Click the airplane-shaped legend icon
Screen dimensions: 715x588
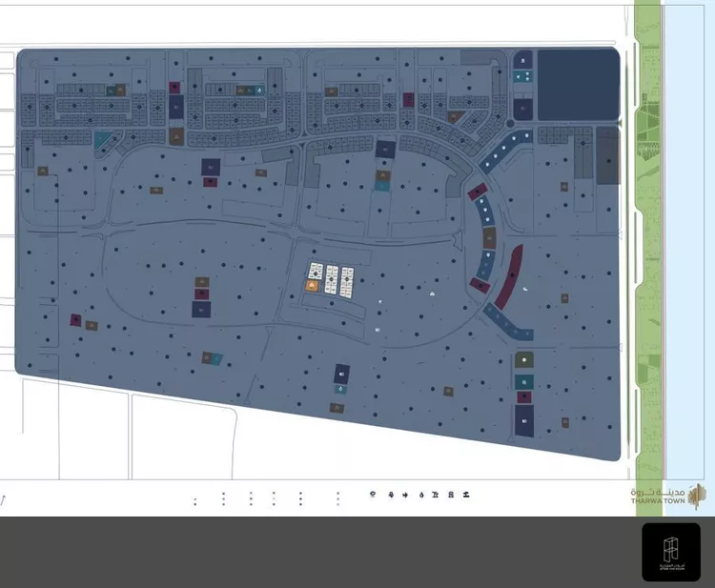(405, 495)
